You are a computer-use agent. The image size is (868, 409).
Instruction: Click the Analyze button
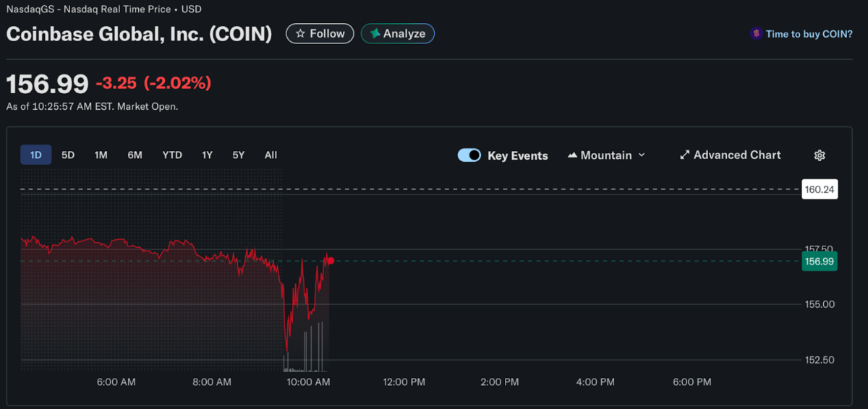(x=398, y=34)
